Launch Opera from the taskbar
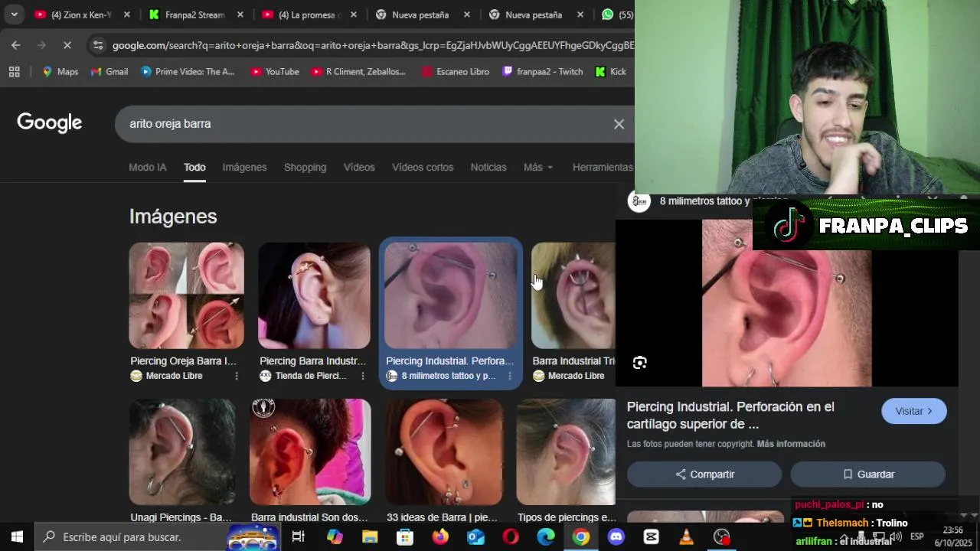980x551 pixels. click(511, 537)
